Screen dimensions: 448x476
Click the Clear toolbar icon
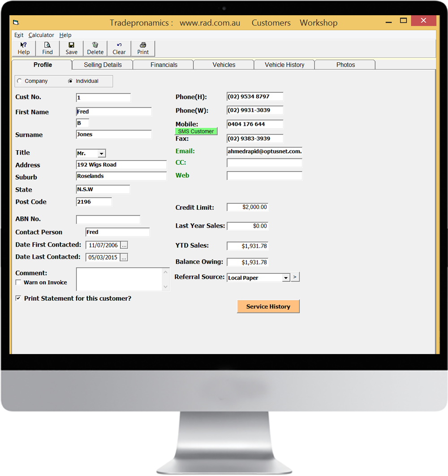[119, 48]
